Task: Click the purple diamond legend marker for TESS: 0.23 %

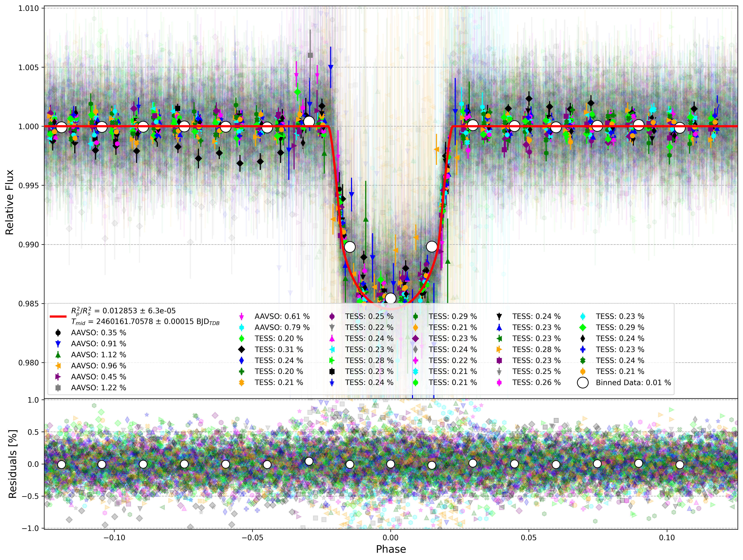Action: pyautogui.click(x=415, y=338)
